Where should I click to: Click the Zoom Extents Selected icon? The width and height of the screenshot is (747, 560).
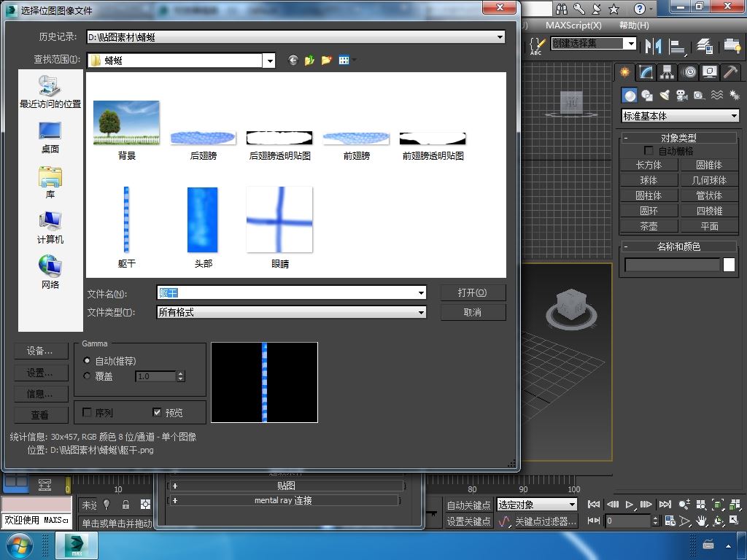click(x=718, y=505)
